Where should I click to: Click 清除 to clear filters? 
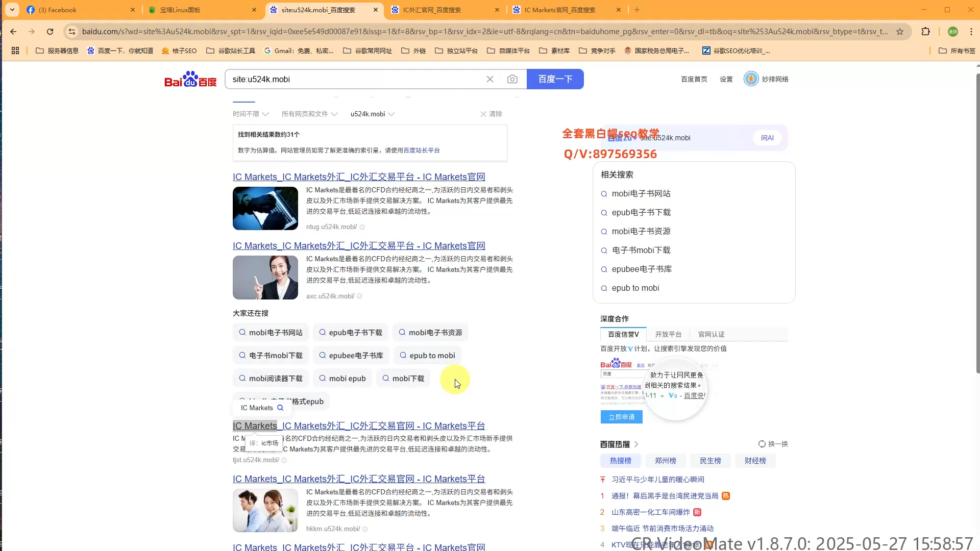pos(491,114)
